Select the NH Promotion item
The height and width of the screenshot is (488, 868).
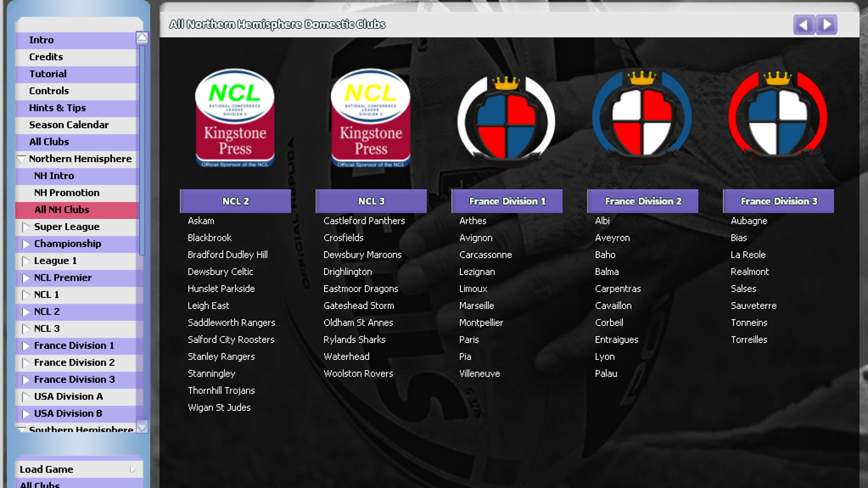[75, 193]
